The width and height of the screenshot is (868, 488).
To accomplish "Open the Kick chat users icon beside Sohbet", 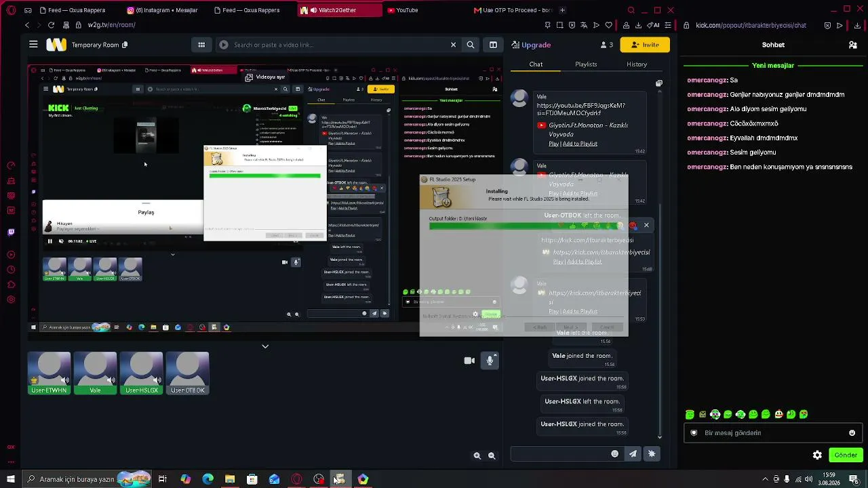I will coord(853,45).
